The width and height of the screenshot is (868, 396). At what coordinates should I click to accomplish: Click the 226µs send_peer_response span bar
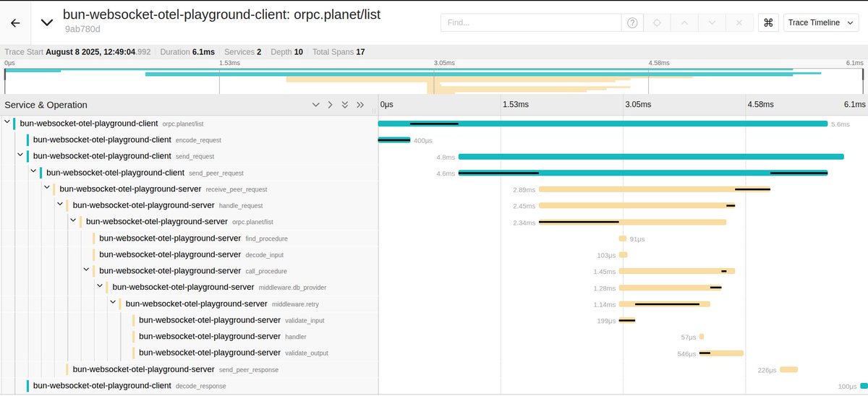pos(788,369)
